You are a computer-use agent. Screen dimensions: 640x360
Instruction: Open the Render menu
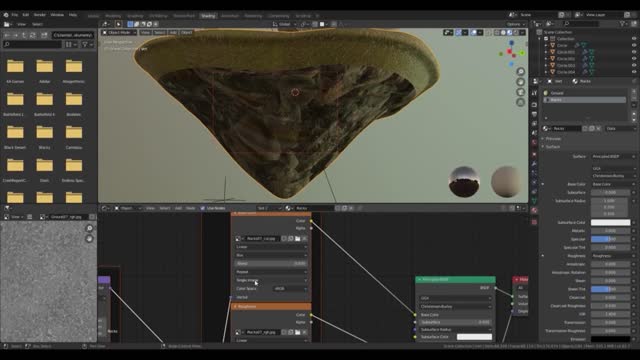pyautogui.click(x=40, y=15)
